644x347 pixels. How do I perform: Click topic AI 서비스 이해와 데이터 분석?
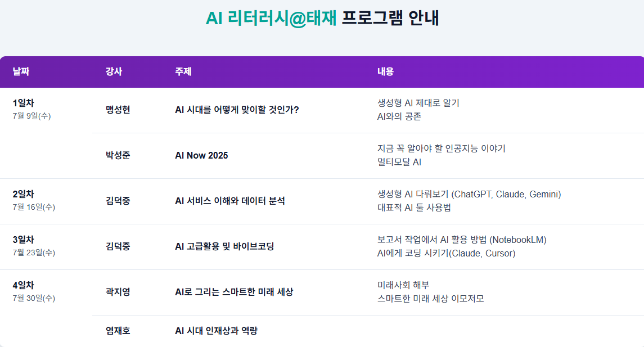(230, 201)
